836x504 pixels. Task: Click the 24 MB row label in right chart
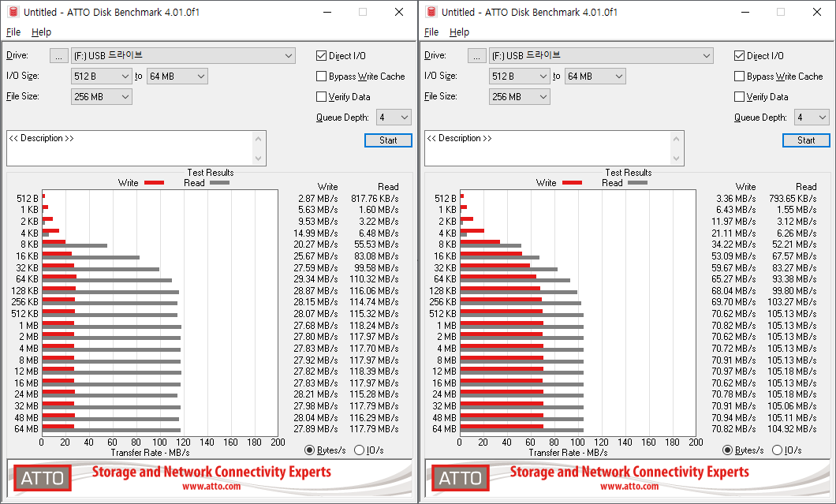(444, 394)
